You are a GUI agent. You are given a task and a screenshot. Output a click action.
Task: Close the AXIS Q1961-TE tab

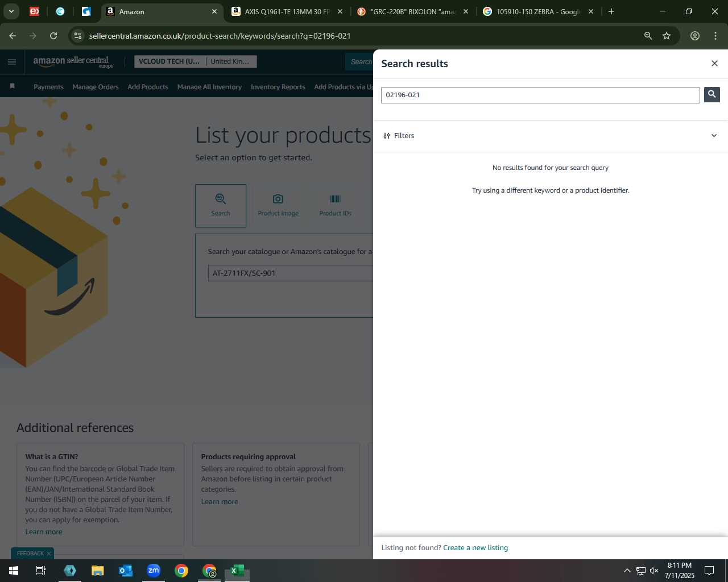pyautogui.click(x=340, y=11)
